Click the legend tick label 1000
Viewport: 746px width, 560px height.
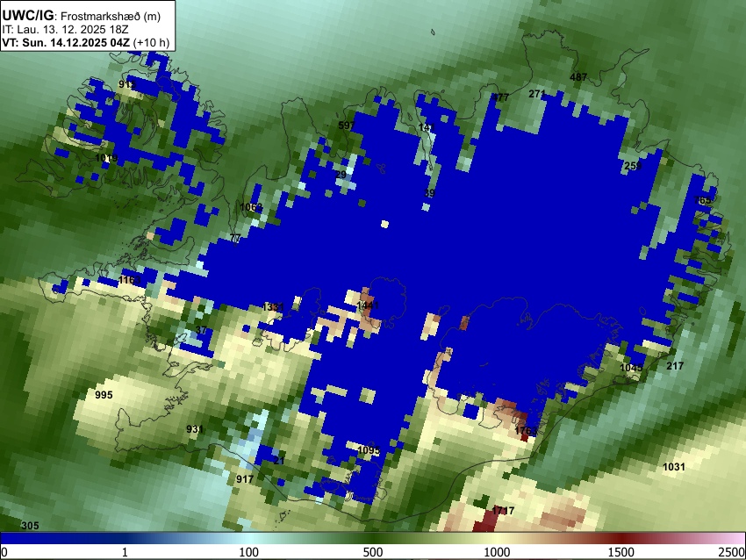pyautogui.click(x=497, y=552)
